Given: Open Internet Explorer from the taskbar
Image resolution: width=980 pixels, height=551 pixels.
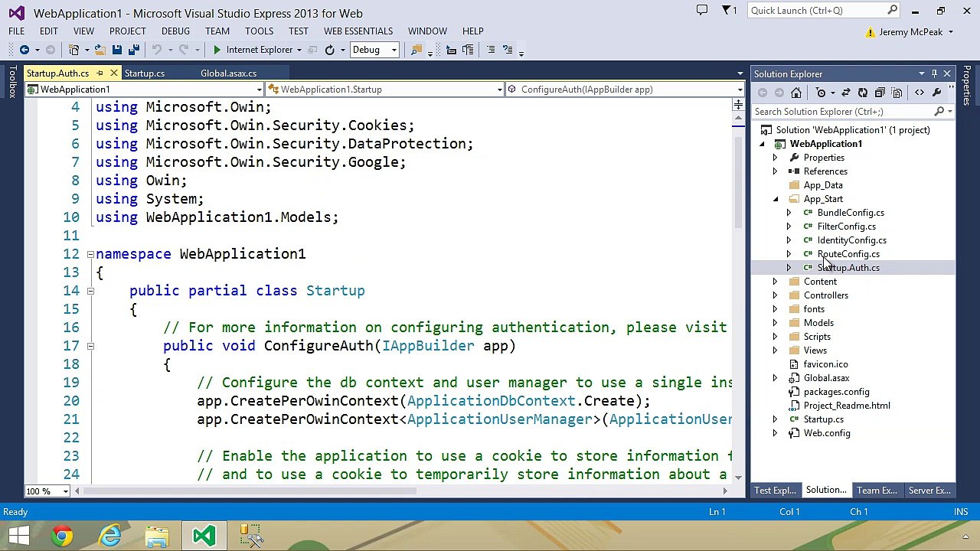Looking at the screenshot, I should point(111,536).
